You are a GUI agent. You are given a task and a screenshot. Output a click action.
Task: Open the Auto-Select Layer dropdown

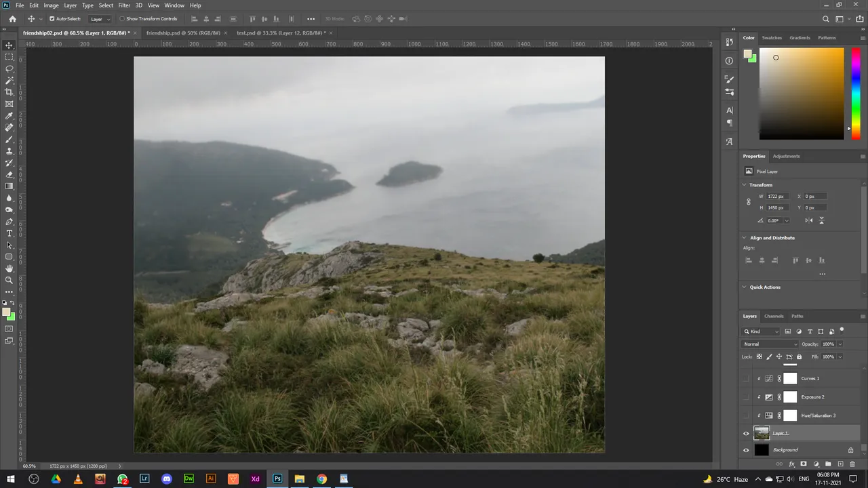click(100, 19)
